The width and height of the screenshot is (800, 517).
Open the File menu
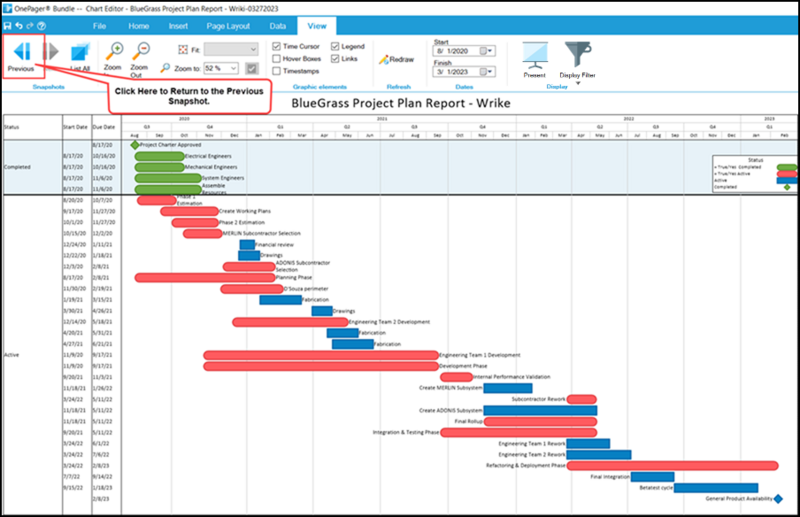pyautogui.click(x=99, y=26)
